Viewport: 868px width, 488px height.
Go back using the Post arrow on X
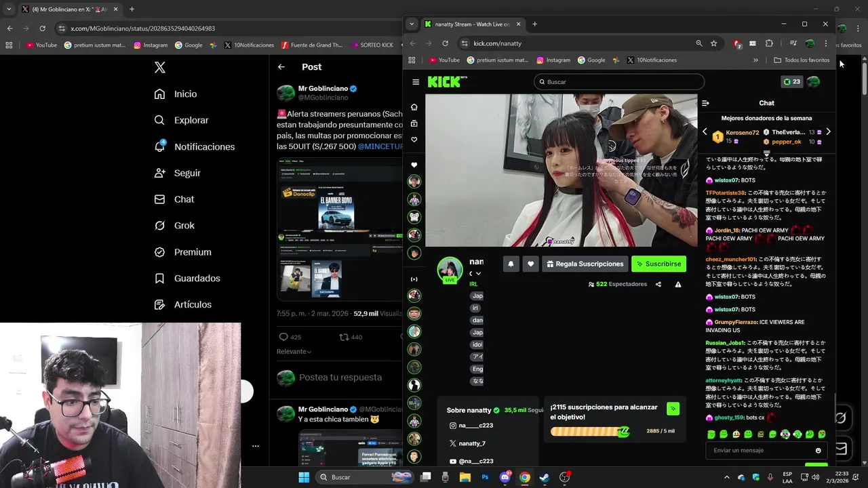[x=281, y=66]
